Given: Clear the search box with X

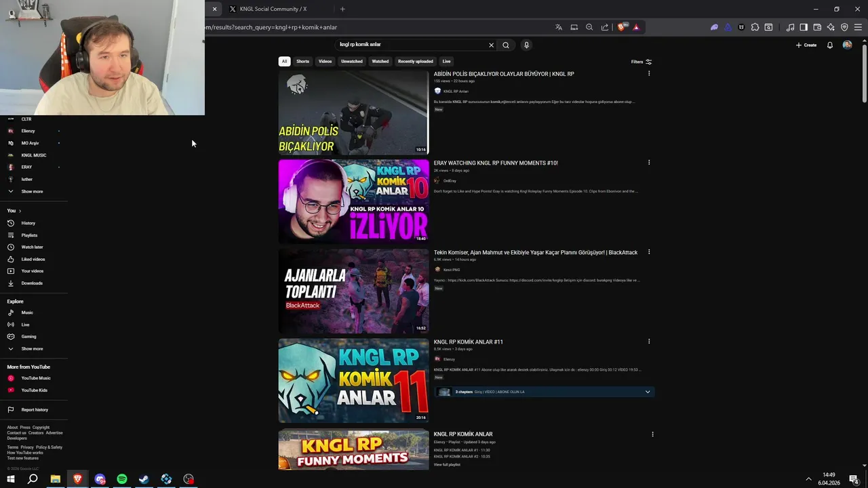Looking at the screenshot, I should (492, 45).
